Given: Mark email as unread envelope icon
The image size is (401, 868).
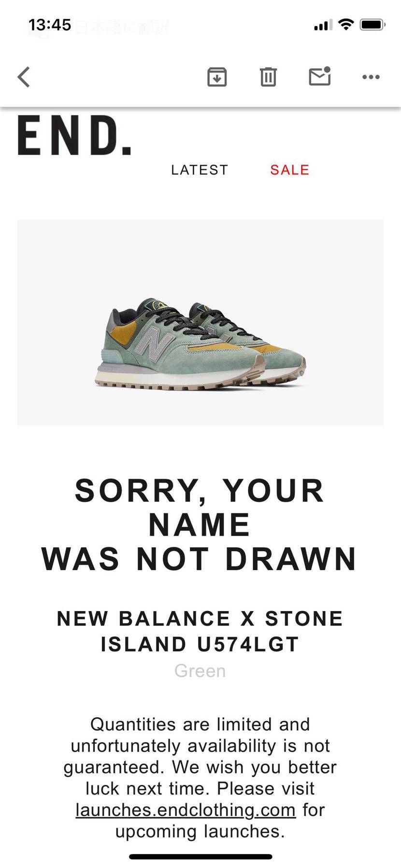Looking at the screenshot, I should [320, 76].
